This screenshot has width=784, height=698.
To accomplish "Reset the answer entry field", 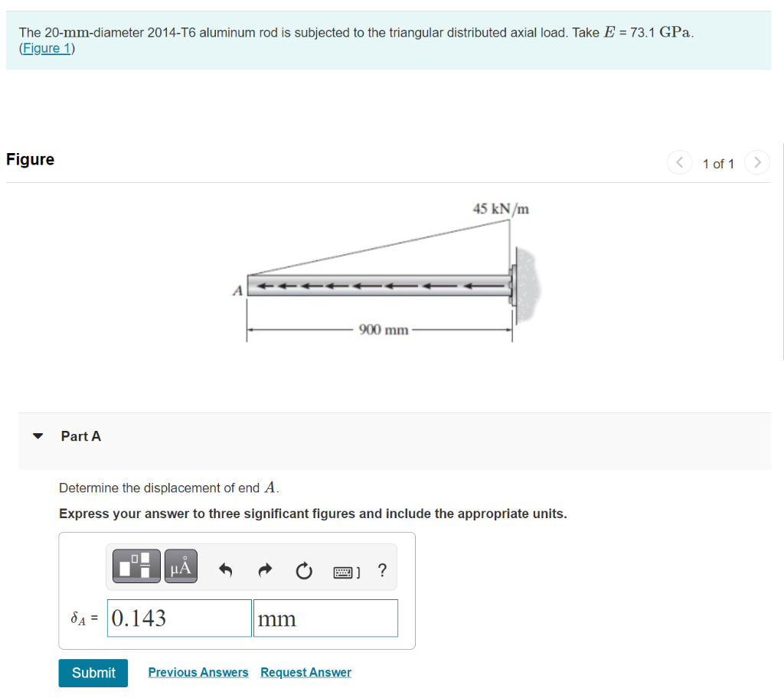I will tap(304, 570).
